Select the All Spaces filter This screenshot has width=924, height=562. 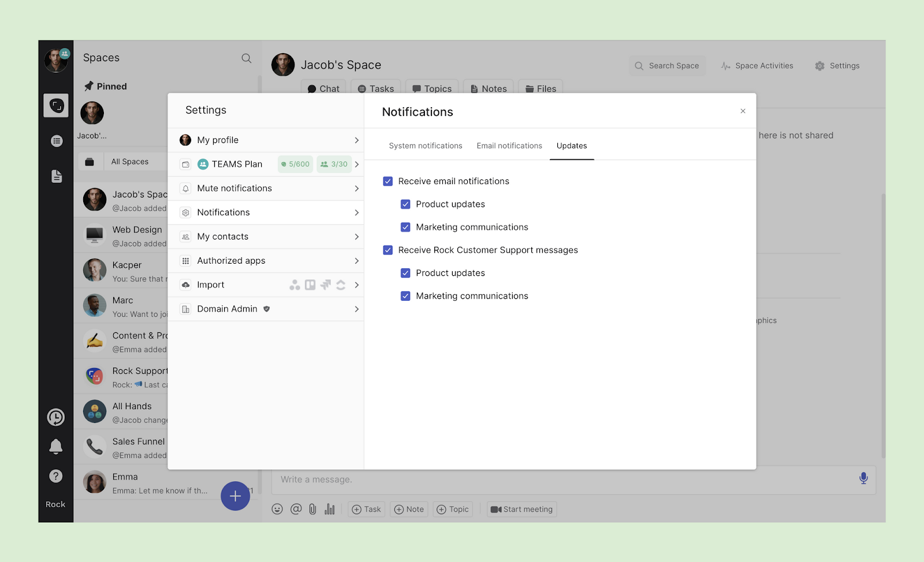point(130,162)
